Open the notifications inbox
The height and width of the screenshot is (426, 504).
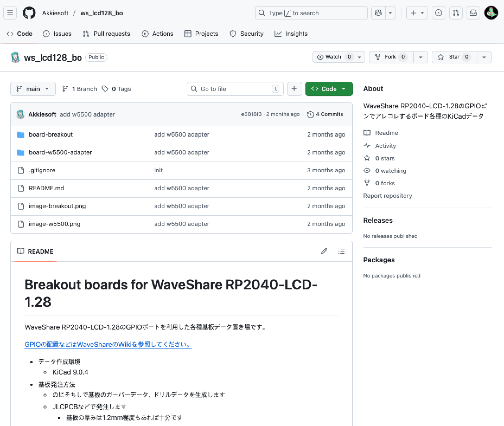point(473,13)
